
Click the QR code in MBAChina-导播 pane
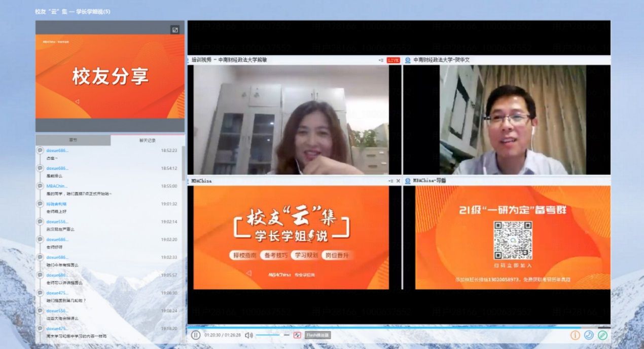point(513,240)
